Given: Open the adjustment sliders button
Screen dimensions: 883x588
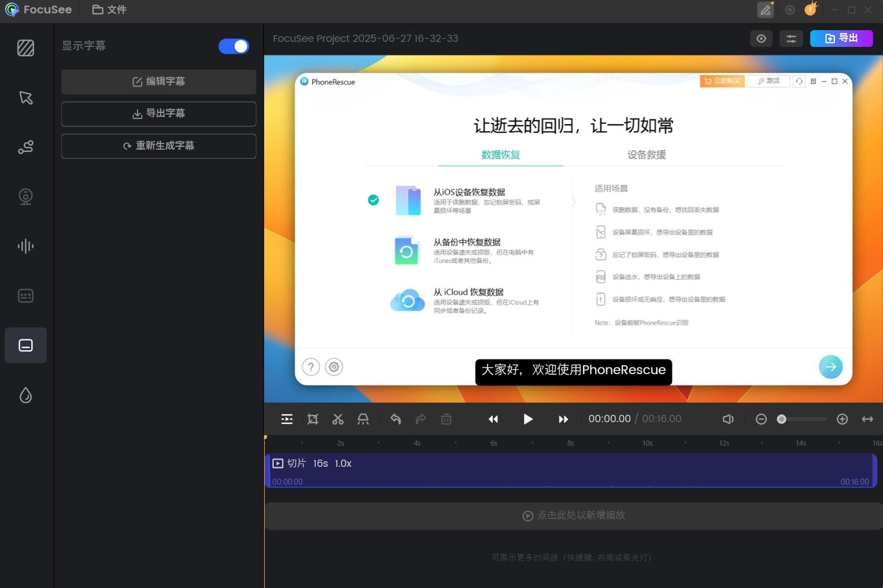Looking at the screenshot, I should click(791, 39).
